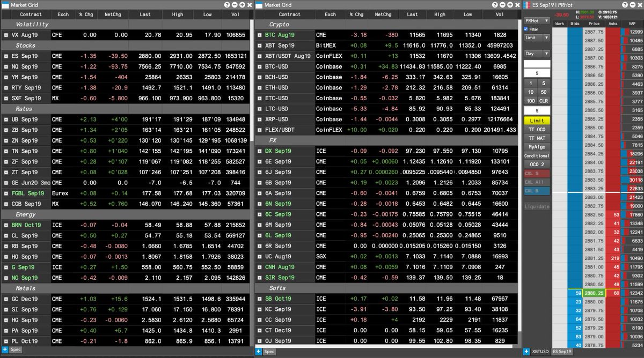Click the FGBL Sep19 contract name
Viewport: 644px width, 358px height.
coord(28,193)
